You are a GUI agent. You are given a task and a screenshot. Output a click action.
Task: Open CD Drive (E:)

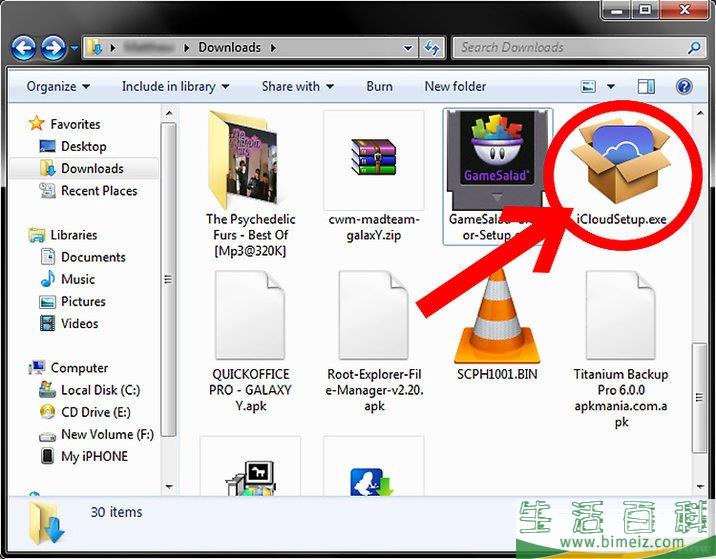pyautogui.click(x=96, y=412)
